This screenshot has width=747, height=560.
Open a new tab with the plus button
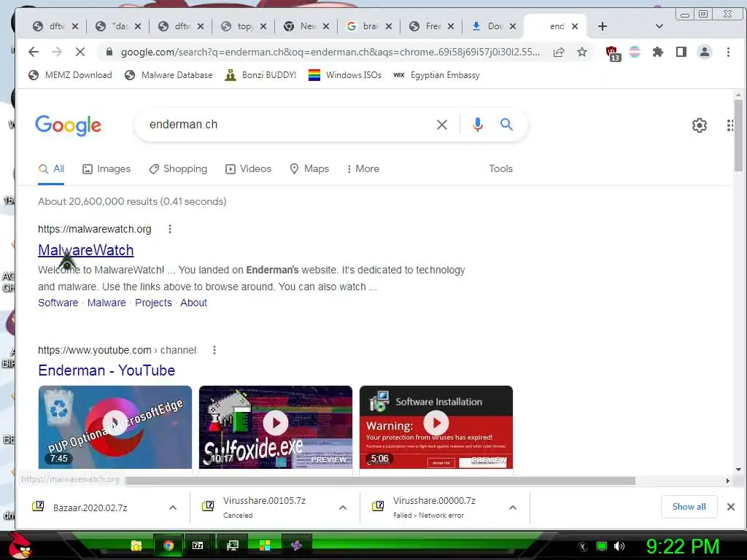point(602,26)
